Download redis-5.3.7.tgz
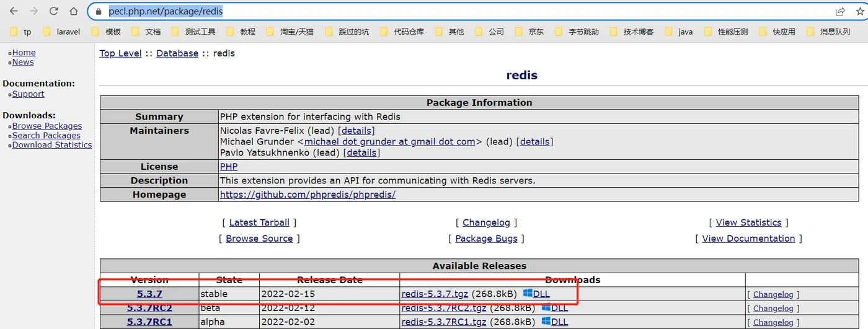The image size is (868, 329). [x=435, y=294]
